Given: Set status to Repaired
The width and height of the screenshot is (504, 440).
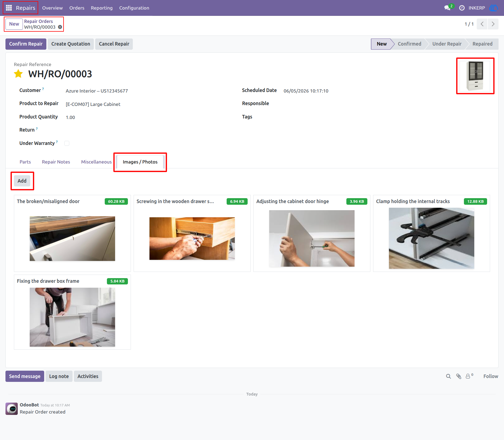Looking at the screenshot, I should [x=482, y=44].
